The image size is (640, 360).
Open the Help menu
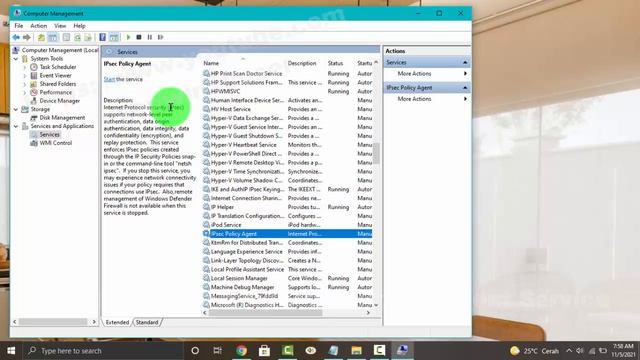(x=80, y=26)
